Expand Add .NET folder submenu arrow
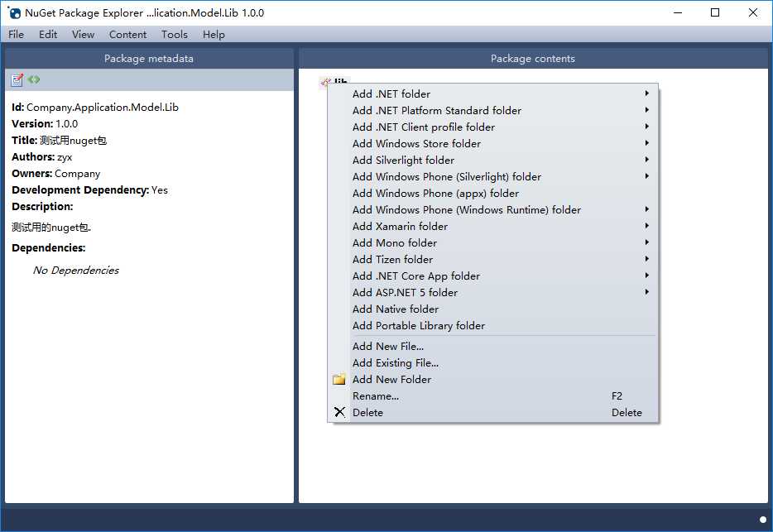 coord(647,93)
